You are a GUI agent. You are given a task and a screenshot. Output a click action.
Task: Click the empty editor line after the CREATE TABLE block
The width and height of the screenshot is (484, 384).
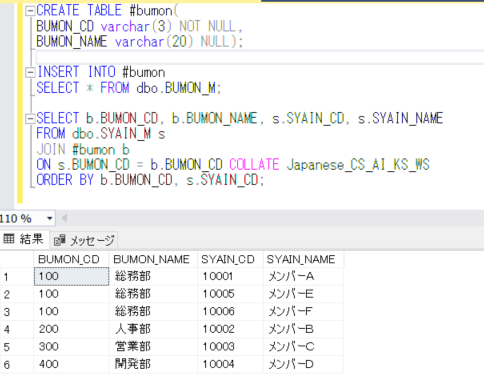[260, 57]
